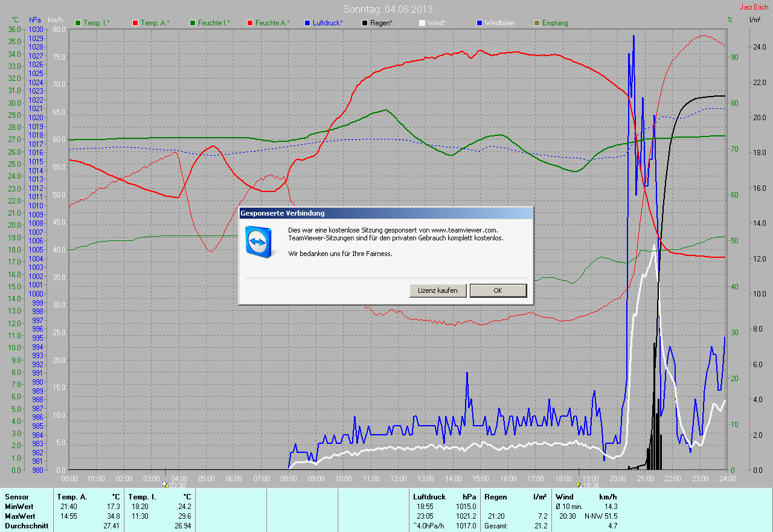Screen dimensions: 773x532
Task: Click the Empfang legend label
Action: (x=555, y=23)
